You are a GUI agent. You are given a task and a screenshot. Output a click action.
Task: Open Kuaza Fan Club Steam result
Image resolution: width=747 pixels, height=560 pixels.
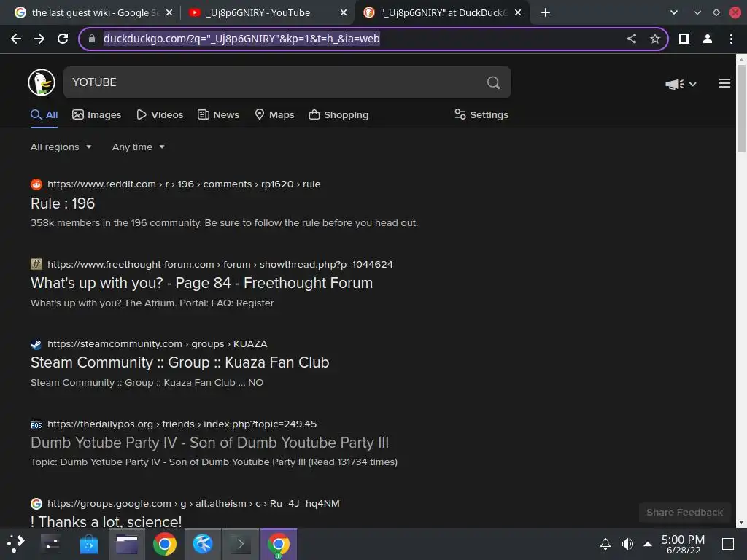pos(179,363)
